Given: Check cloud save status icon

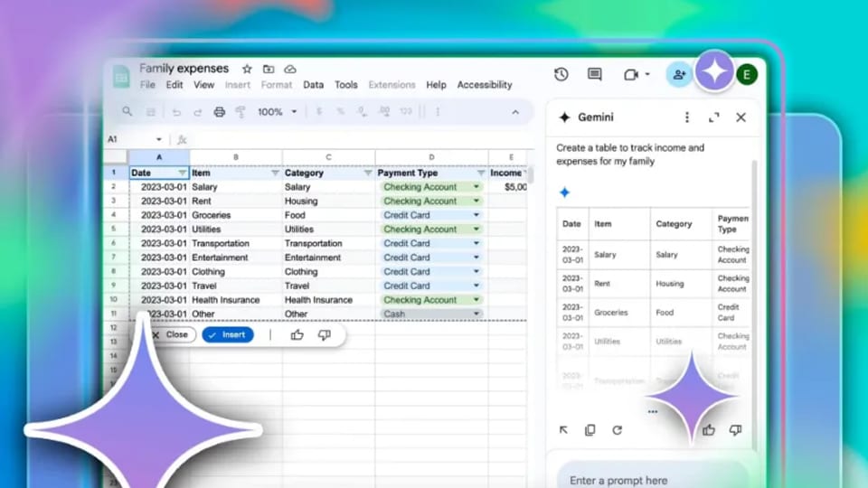Looking at the screenshot, I should [290, 70].
